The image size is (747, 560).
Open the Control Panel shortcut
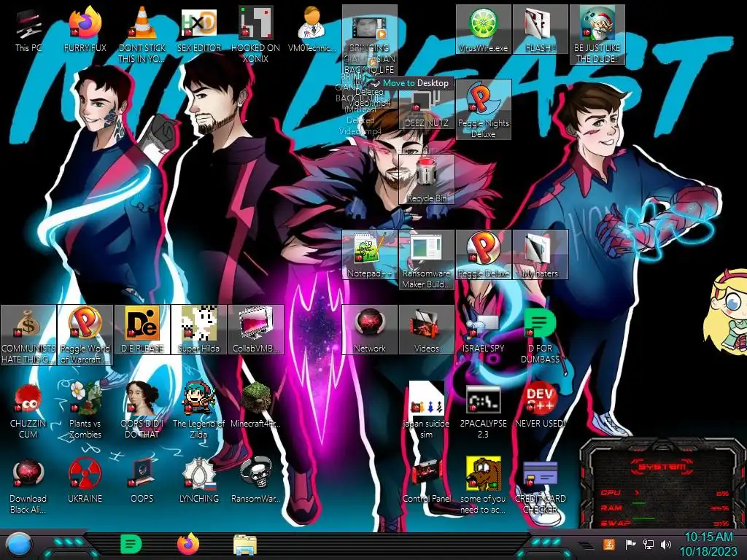click(x=426, y=480)
